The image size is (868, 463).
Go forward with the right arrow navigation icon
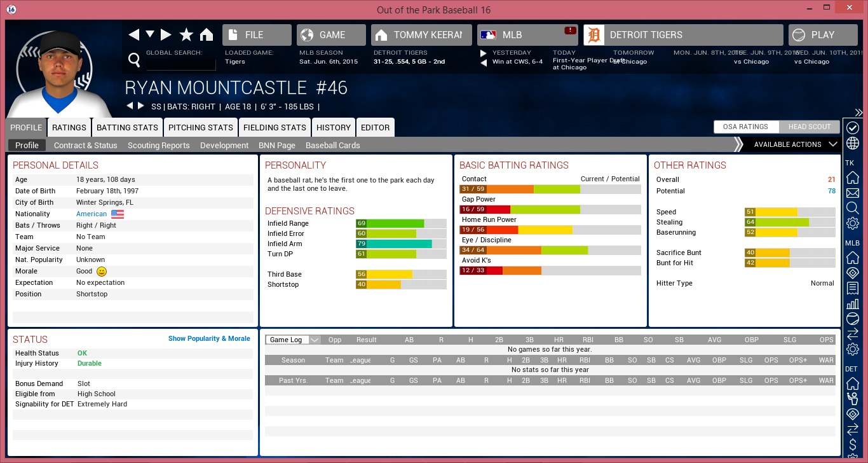[166, 34]
